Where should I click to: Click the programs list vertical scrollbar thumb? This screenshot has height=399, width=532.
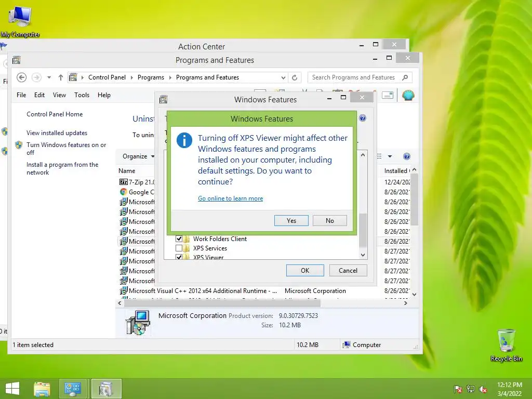(x=414, y=200)
